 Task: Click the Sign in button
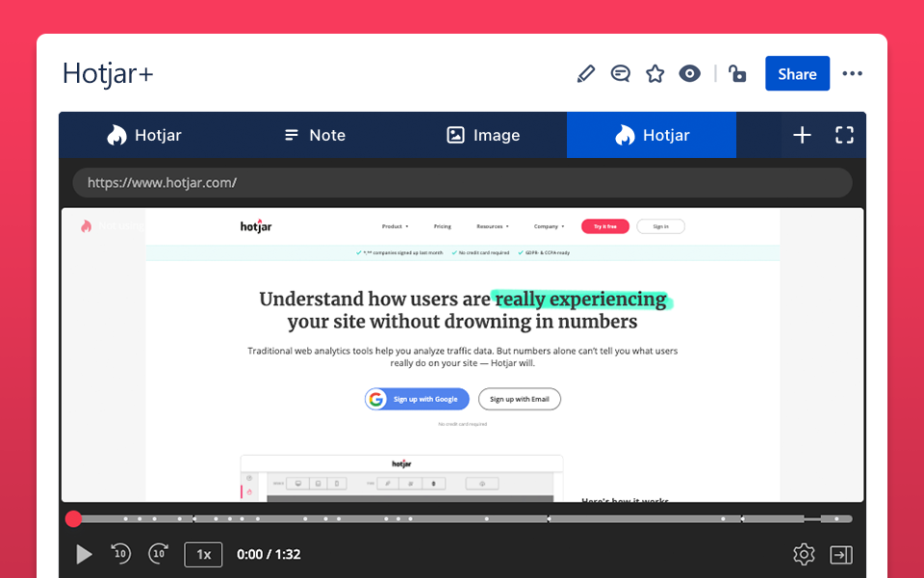(660, 226)
